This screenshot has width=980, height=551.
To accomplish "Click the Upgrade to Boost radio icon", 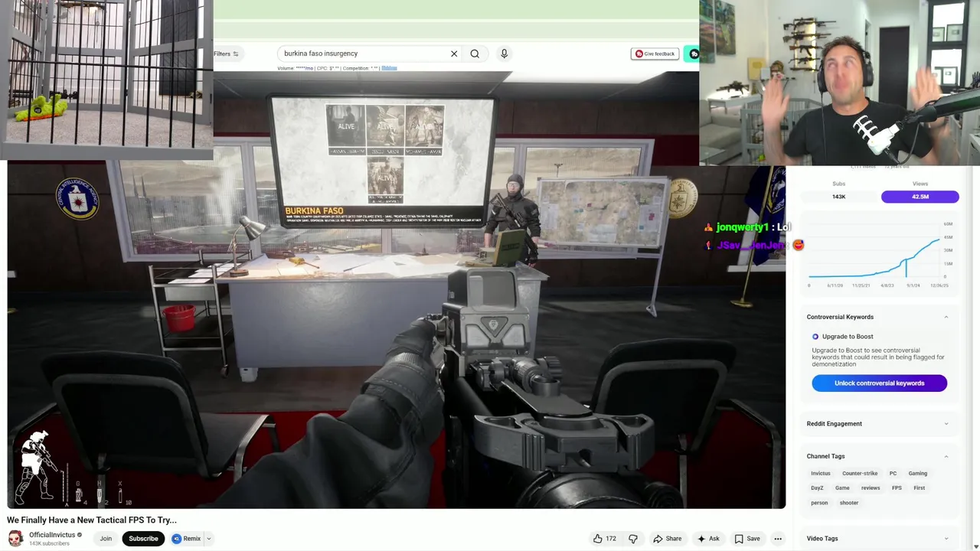I will click(815, 337).
